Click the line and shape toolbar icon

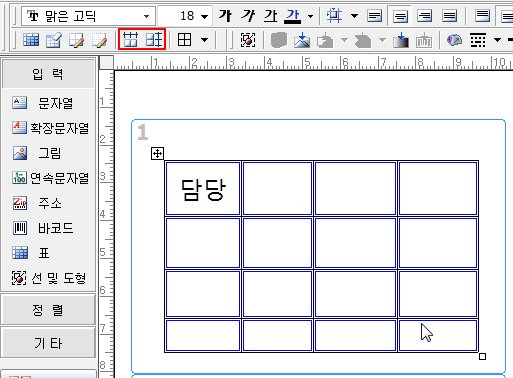click(248, 40)
